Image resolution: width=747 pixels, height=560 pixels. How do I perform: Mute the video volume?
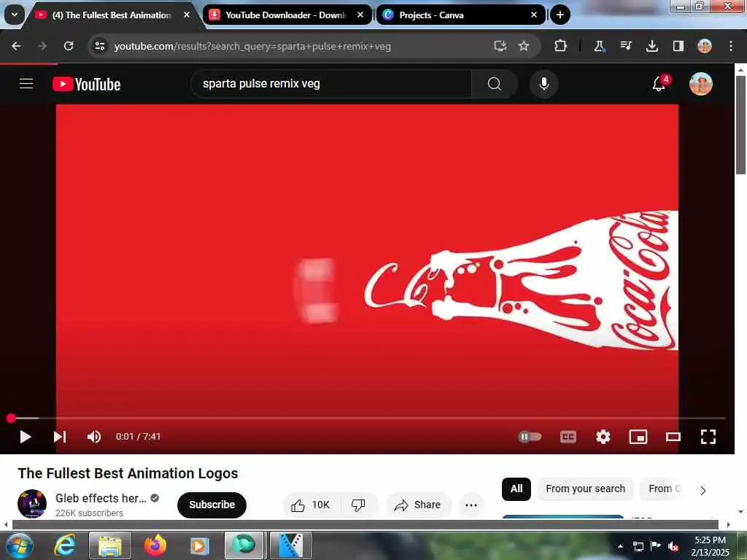coord(94,437)
